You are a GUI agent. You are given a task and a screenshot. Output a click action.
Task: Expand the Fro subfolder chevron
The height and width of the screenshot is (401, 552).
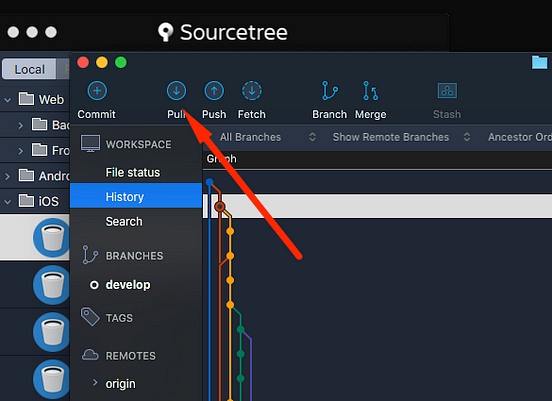[20, 151]
